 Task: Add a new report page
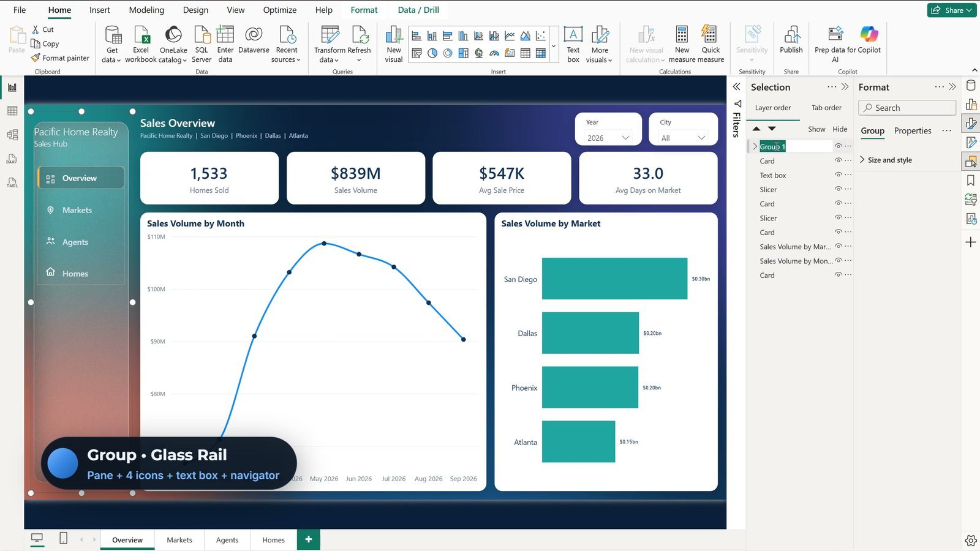[x=309, y=539]
